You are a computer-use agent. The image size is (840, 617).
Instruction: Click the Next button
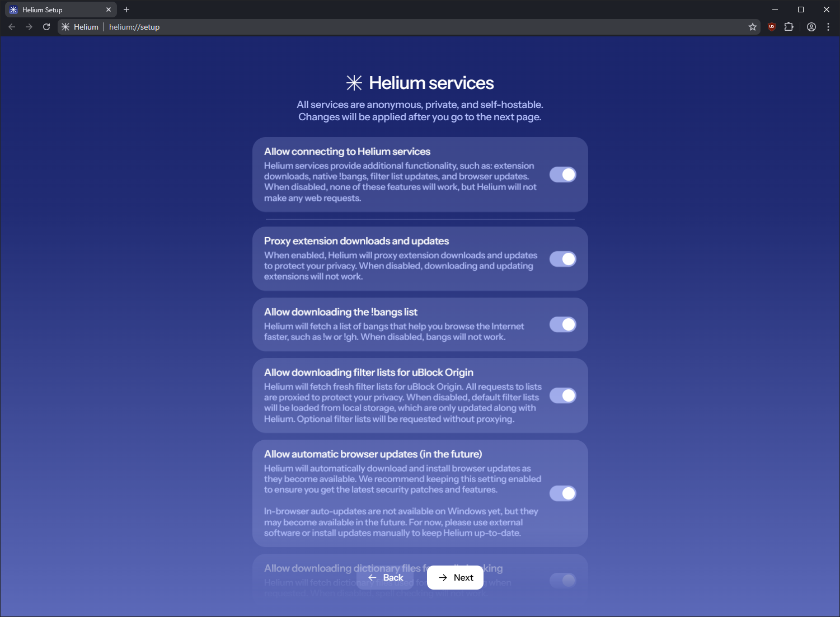point(455,577)
